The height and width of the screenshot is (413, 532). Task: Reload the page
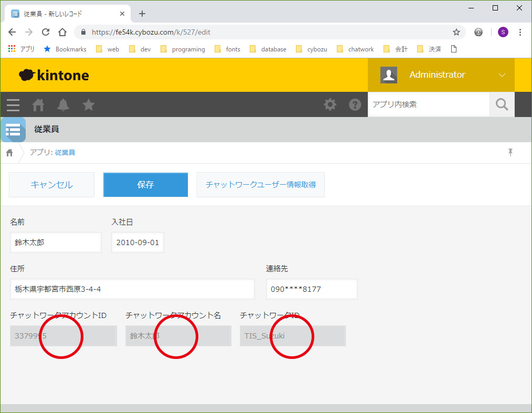(x=46, y=32)
